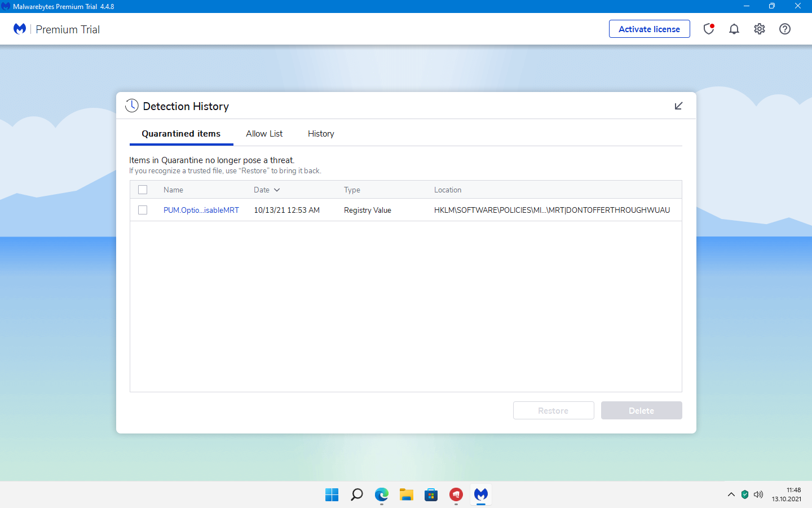Click the date 10/13/21 12:53 AM
This screenshot has height=508, width=812.
[x=286, y=210]
